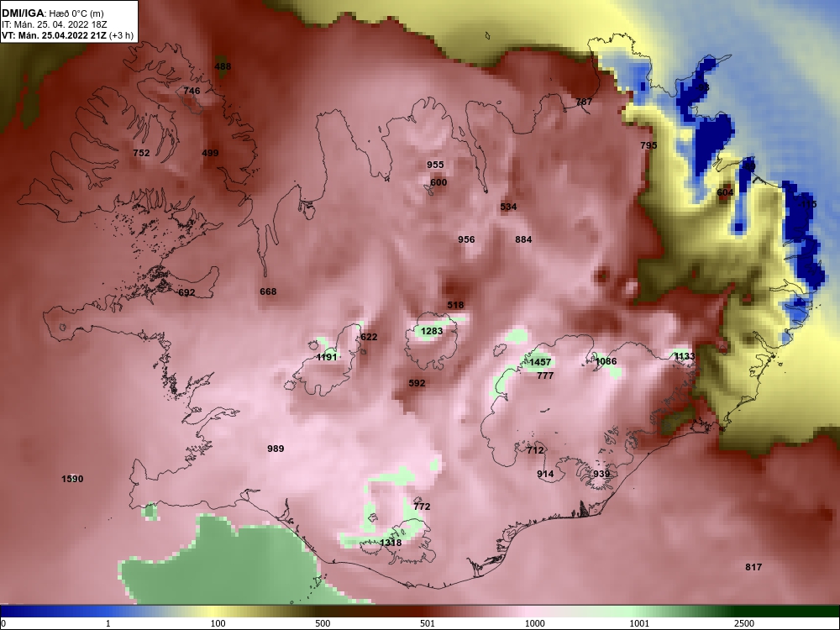
Task: Click the map value 1133
Action: [x=684, y=356]
